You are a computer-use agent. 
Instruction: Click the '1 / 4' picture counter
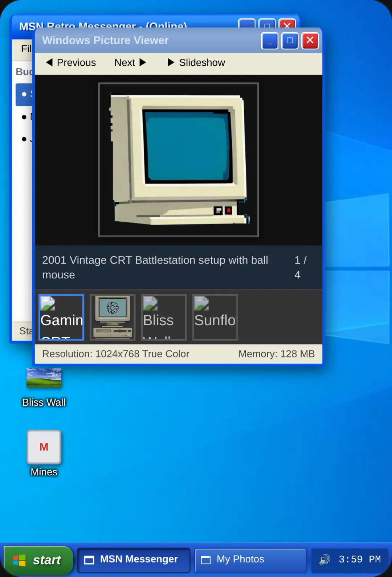pyautogui.click(x=300, y=267)
